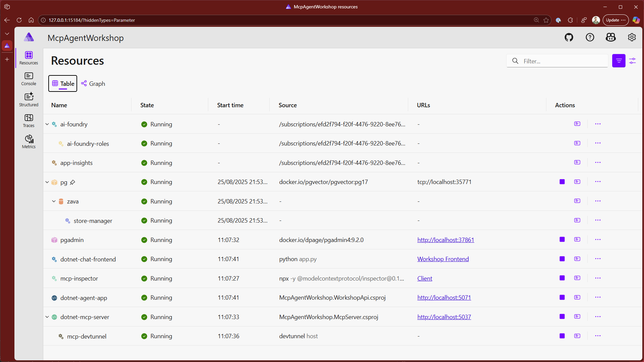Viewport: 644px width, 362px height.
Task: Open Metrics page in sidebar
Action: [29, 142]
